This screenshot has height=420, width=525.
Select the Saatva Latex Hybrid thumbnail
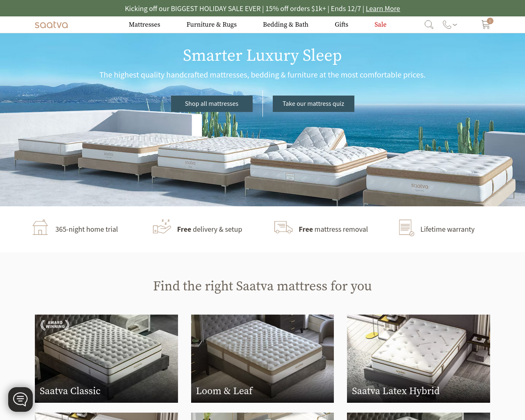(x=418, y=358)
